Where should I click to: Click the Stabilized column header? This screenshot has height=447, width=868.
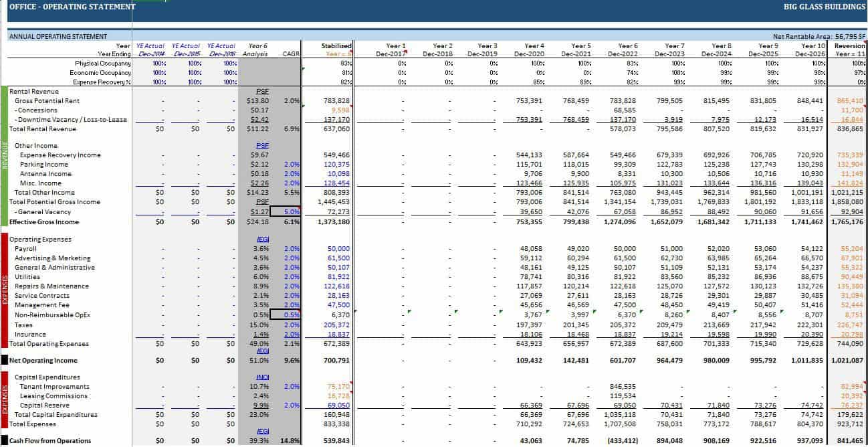pos(336,46)
